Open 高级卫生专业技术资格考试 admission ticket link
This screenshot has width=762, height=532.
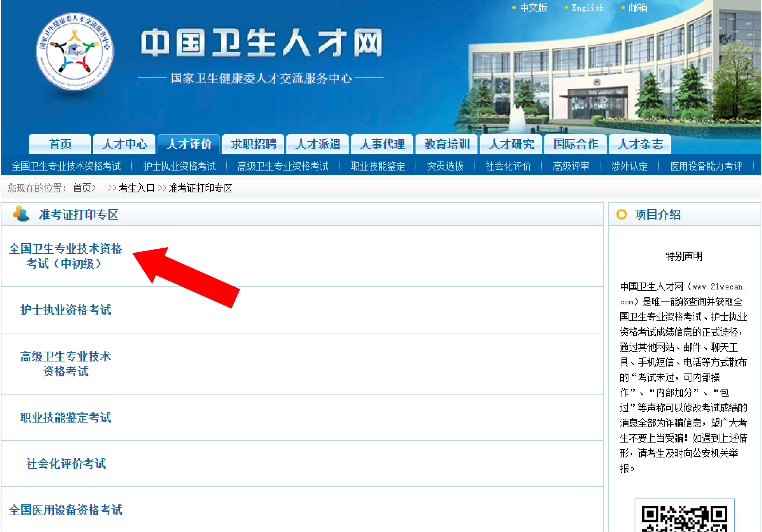pyautogui.click(x=66, y=364)
